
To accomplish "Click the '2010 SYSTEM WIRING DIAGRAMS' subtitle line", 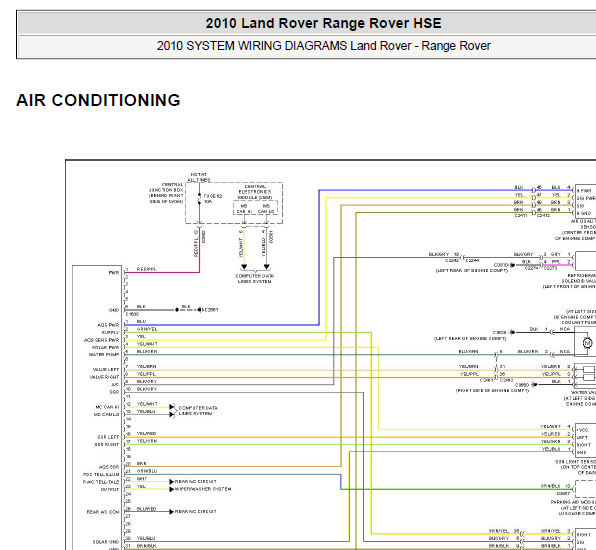I will click(x=323, y=46).
